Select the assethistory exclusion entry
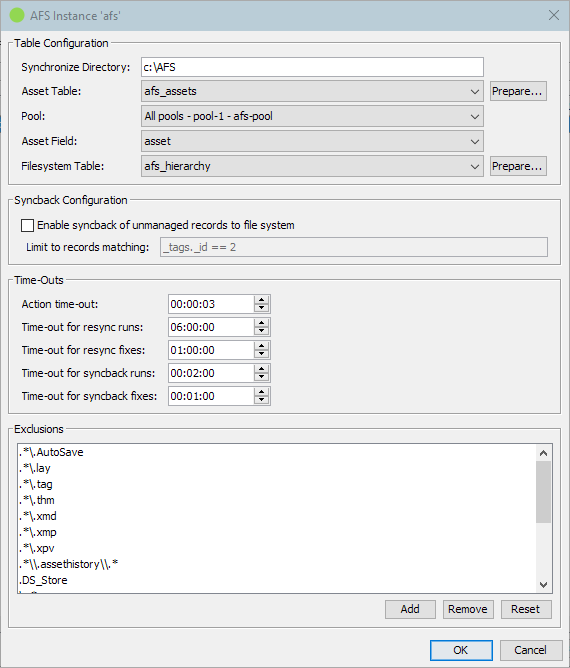 (276, 564)
